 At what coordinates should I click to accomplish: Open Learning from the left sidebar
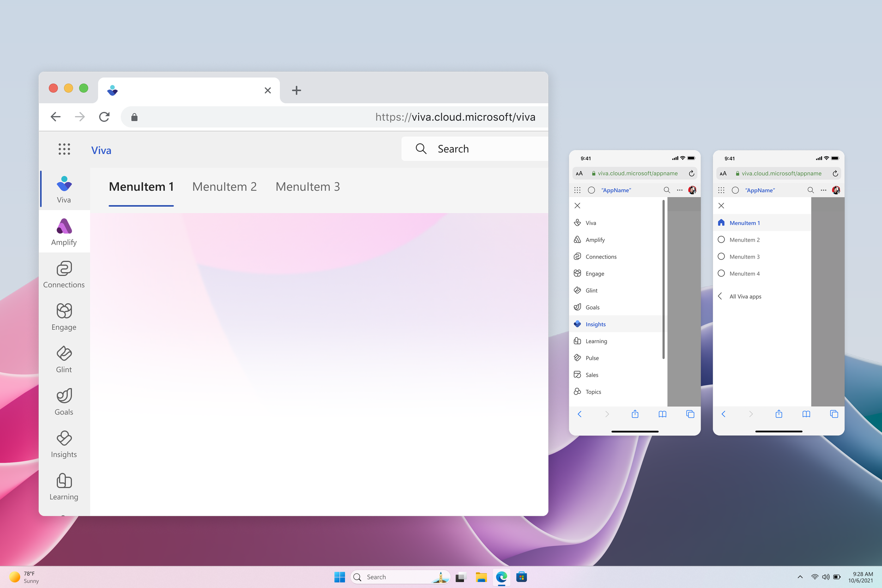(x=64, y=486)
